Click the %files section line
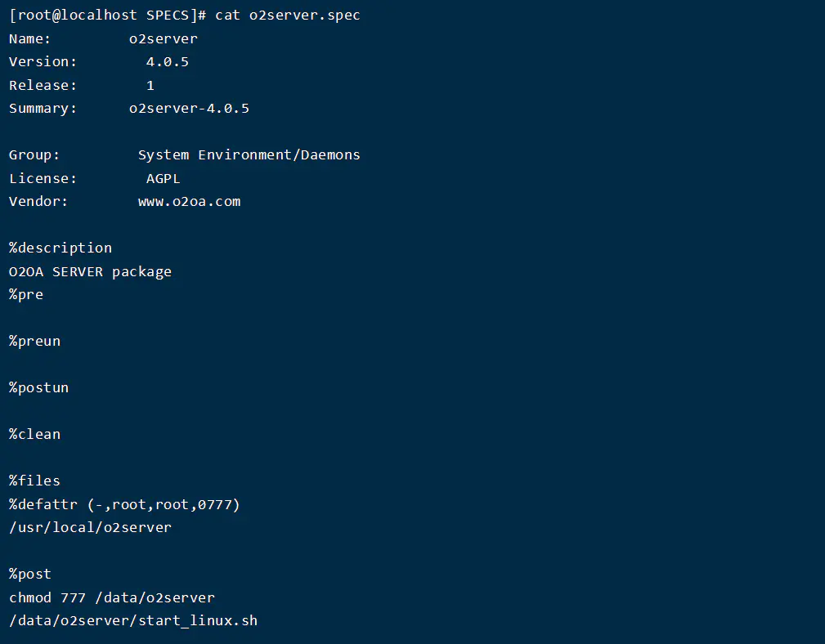Image resolution: width=825 pixels, height=644 pixels. 34,481
